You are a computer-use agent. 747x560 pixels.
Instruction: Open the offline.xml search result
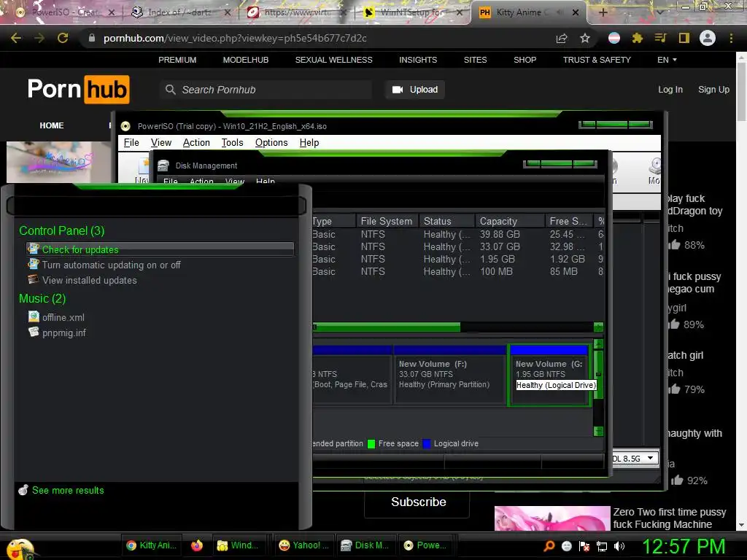56,317
